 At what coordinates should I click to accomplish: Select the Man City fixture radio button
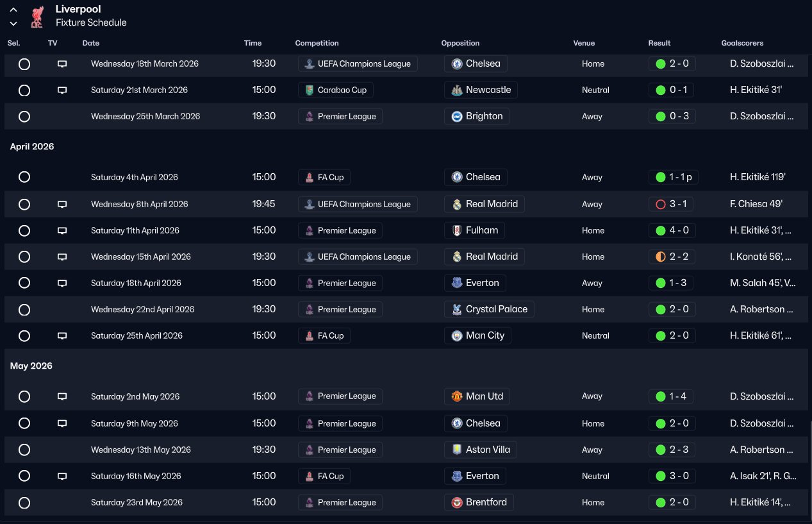[24, 336]
